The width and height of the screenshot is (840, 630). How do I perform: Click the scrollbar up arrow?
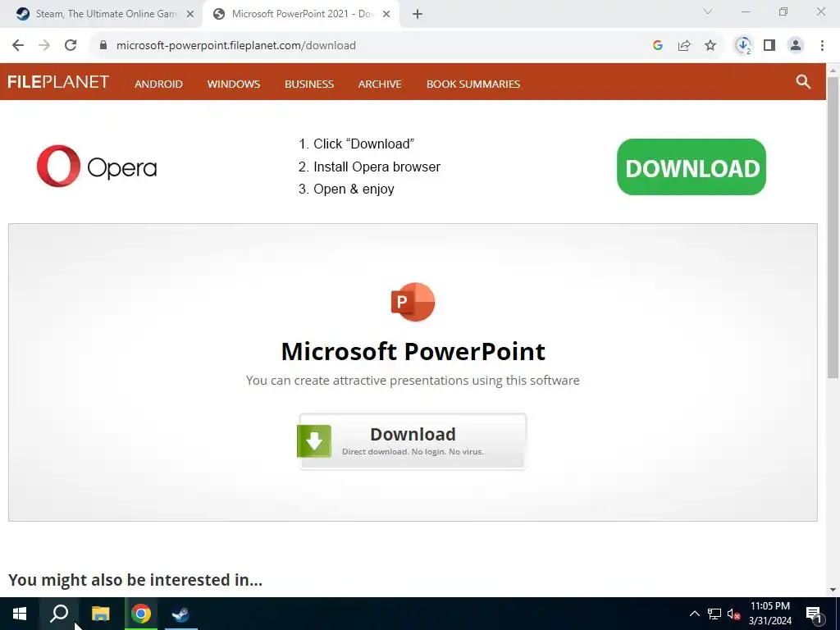(833, 71)
